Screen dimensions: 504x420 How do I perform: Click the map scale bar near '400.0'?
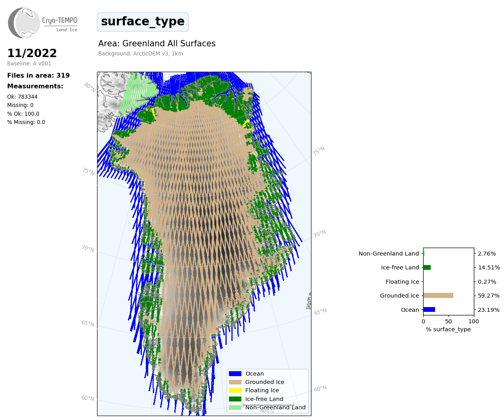(268, 405)
